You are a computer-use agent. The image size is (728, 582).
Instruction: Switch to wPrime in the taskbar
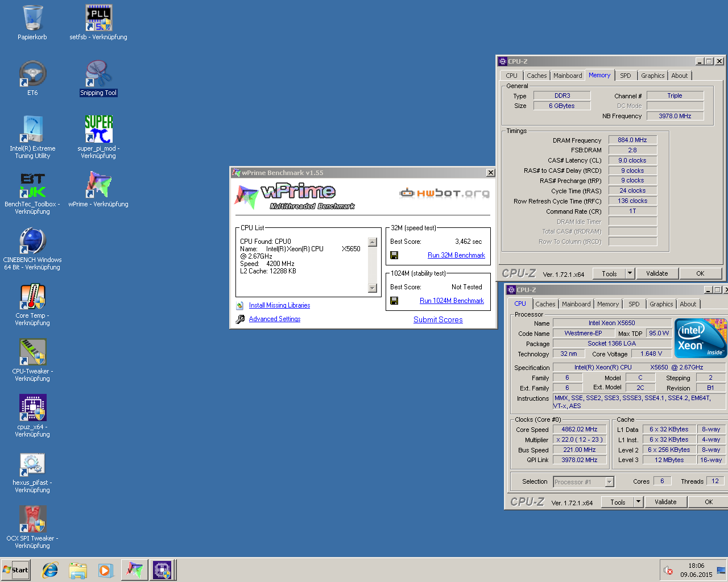(x=134, y=570)
